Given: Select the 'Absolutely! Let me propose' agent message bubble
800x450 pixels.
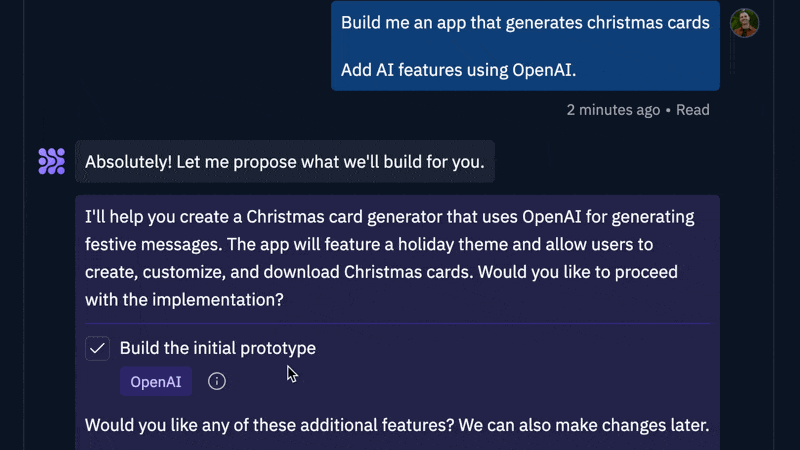Looking at the screenshot, I should (285, 162).
